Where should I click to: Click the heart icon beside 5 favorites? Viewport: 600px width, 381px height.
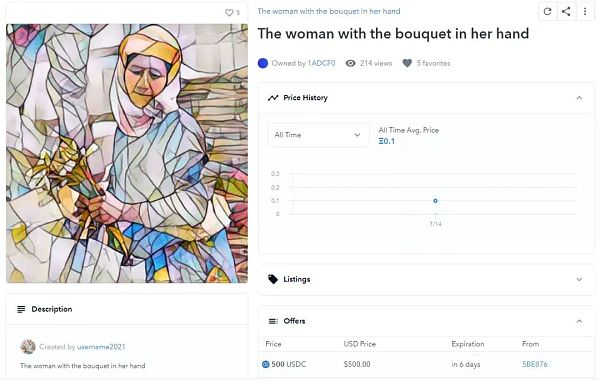point(407,63)
